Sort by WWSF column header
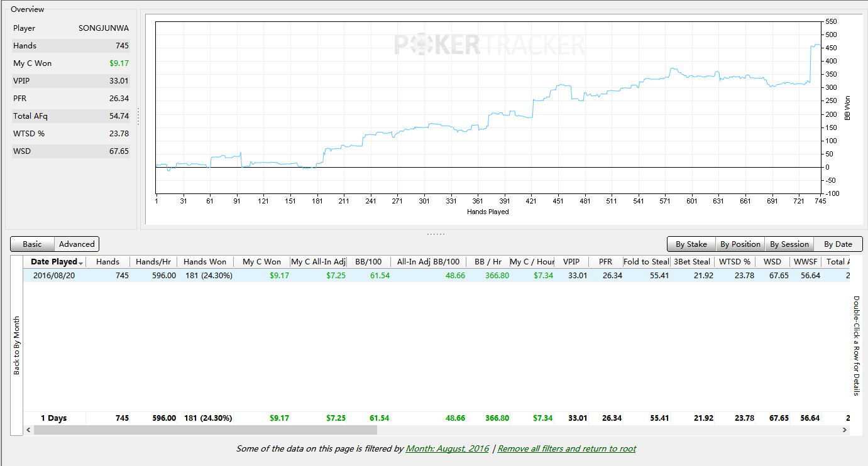Screen dimensions: 868x466 pos(806,262)
